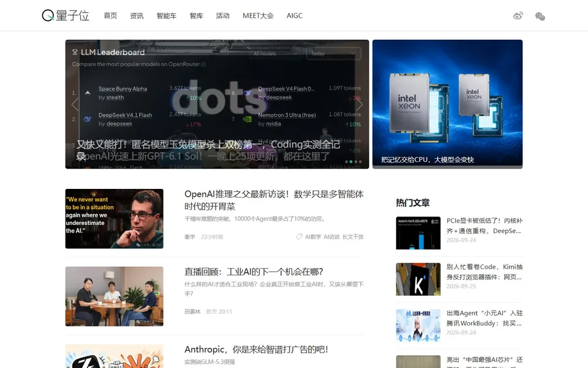This screenshot has height=368, width=588.
Task: Go to next carousel slide arrow
Action: pos(360,104)
